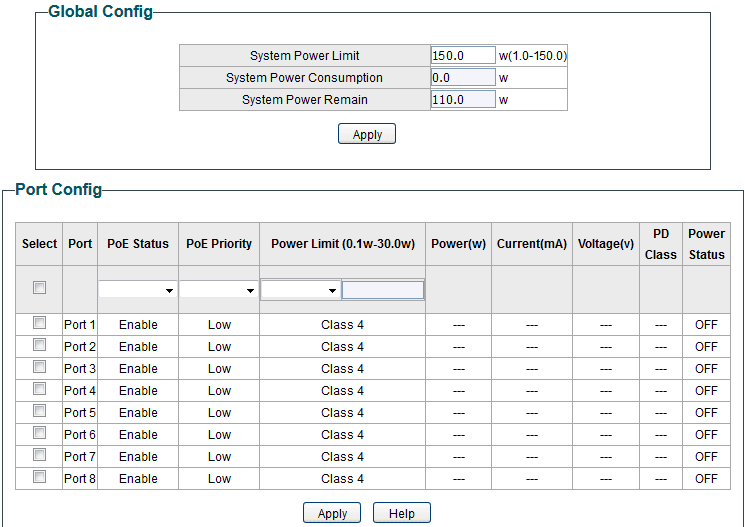
Task: Select the Port 4 checkbox
Action: pos(39,388)
